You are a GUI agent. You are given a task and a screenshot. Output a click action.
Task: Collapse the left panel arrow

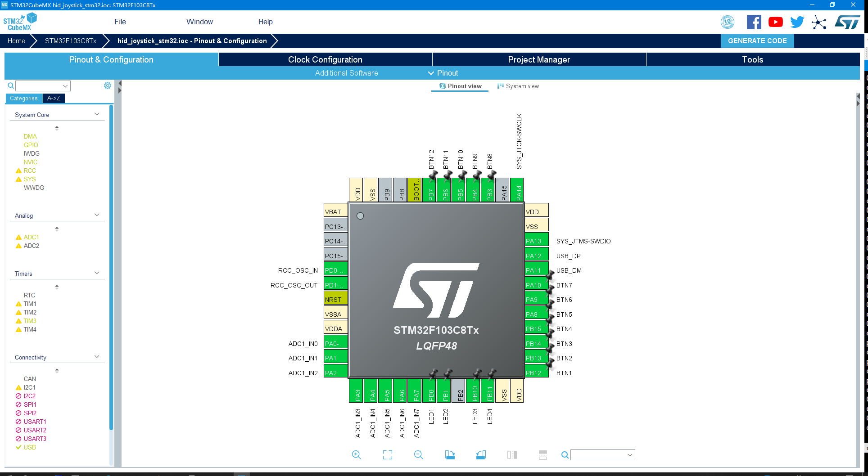(120, 83)
